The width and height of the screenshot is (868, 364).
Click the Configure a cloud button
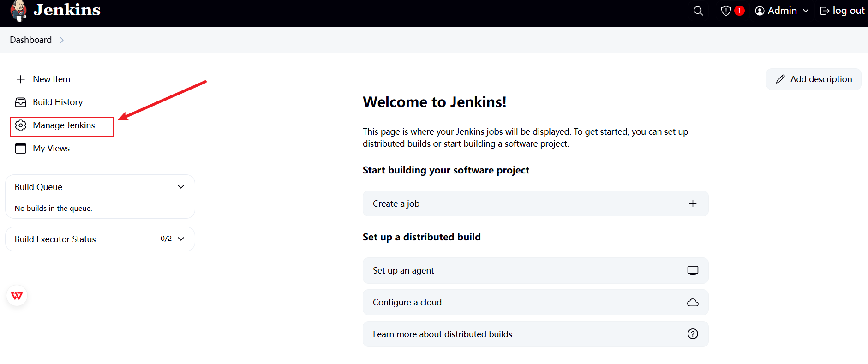coord(535,302)
